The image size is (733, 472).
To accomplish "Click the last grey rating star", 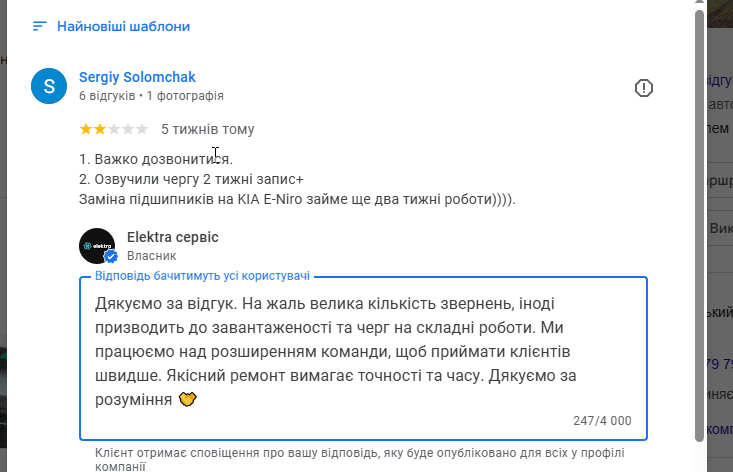I will coord(142,129).
